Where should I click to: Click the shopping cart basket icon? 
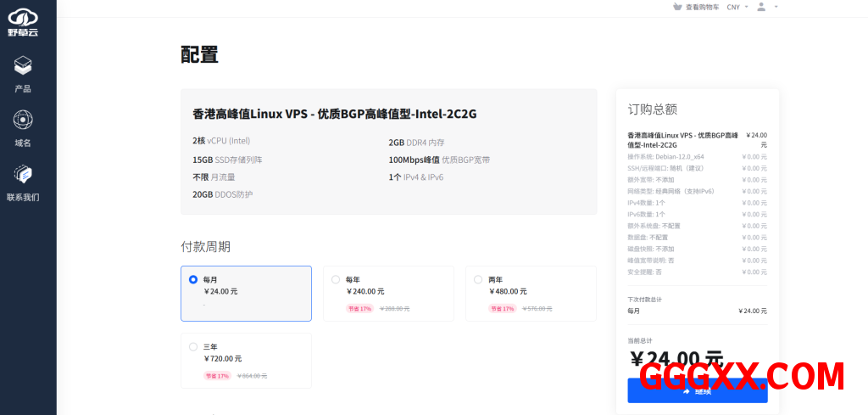tap(676, 7)
